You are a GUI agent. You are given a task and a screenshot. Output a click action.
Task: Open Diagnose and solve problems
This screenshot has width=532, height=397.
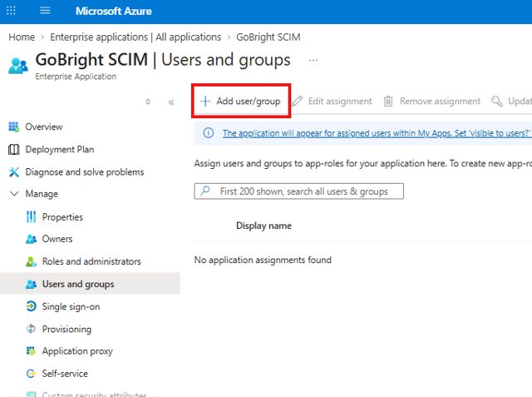point(85,171)
